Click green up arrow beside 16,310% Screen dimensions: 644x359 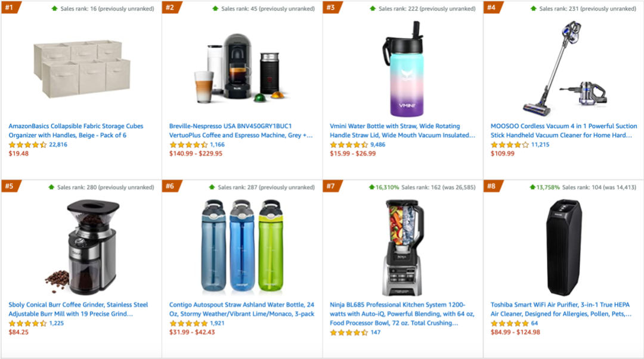pos(371,187)
